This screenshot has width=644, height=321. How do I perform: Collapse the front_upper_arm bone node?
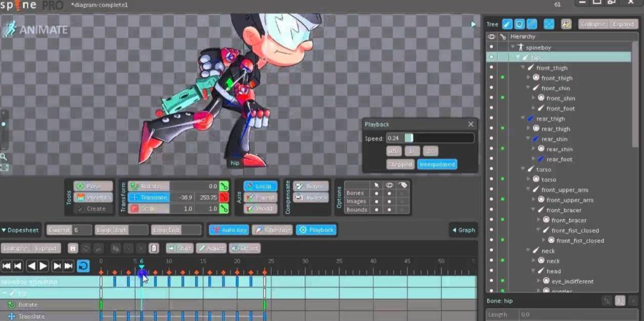point(528,189)
